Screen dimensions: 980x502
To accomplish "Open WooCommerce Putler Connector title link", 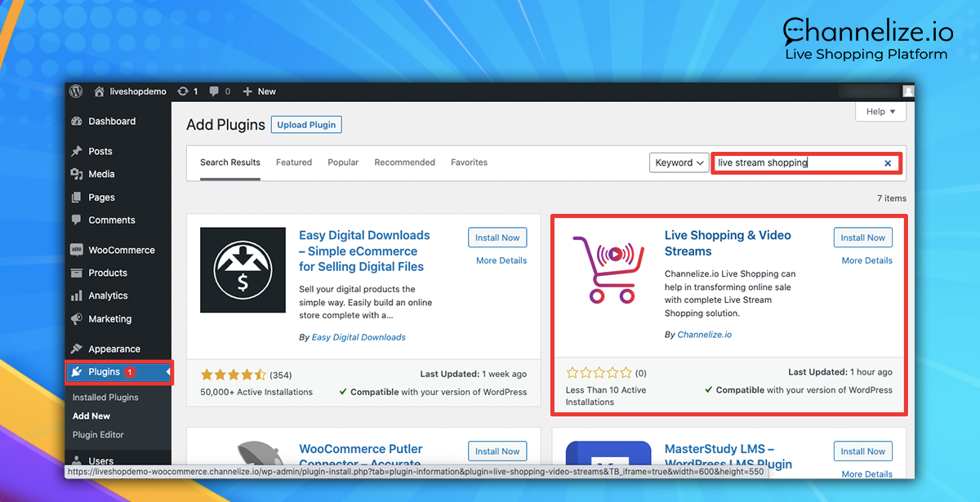I will point(361,455).
